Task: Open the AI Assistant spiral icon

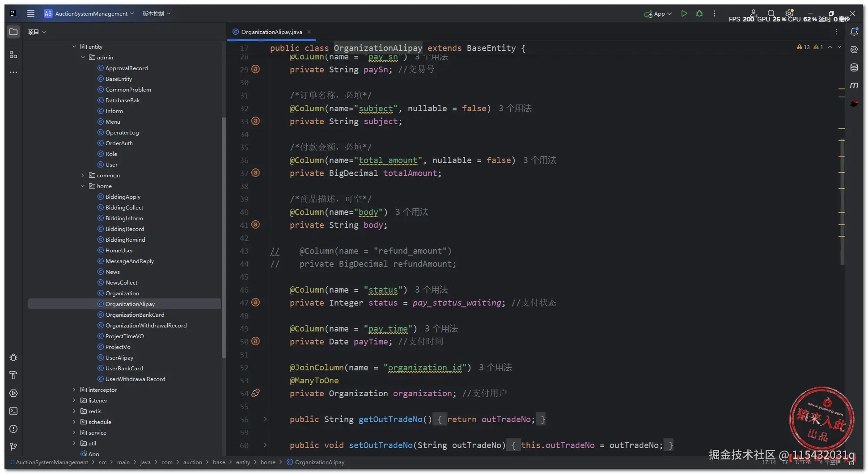Action: pyautogui.click(x=854, y=50)
